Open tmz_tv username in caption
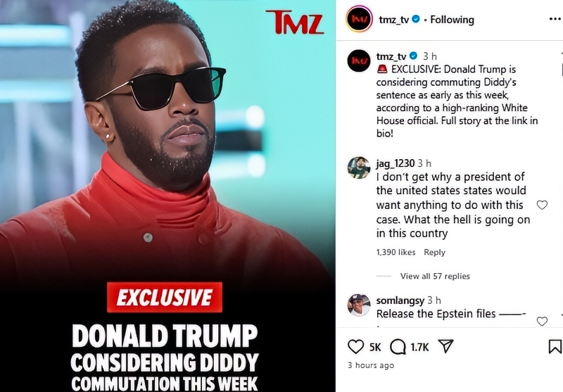563x392 pixels. point(391,56)
